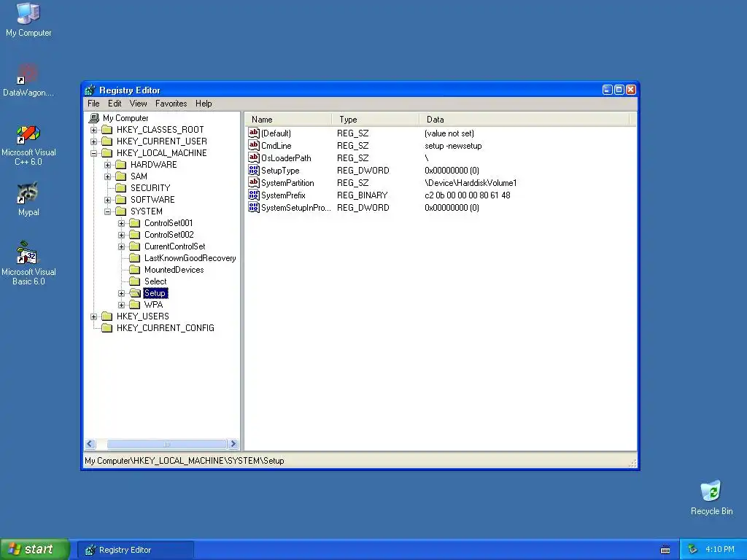
Task: Expand the WPA key
Action: click(x=122, y=305)
